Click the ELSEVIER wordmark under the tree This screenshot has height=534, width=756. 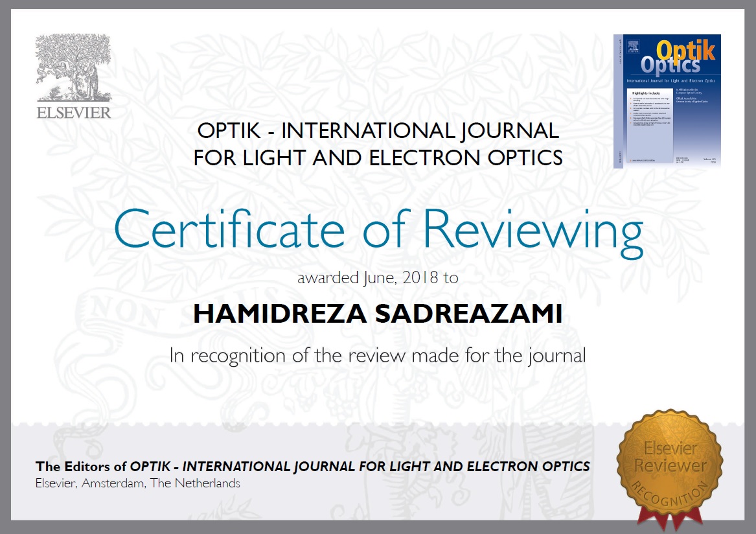74,113
